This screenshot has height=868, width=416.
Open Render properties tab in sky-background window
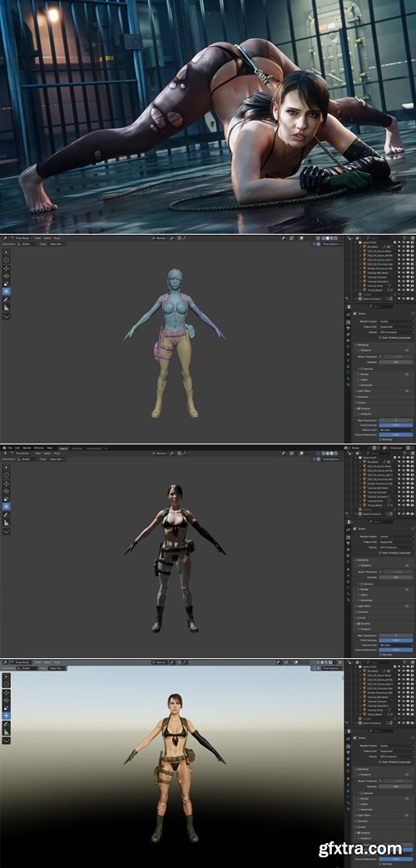[x=348, y=746]
